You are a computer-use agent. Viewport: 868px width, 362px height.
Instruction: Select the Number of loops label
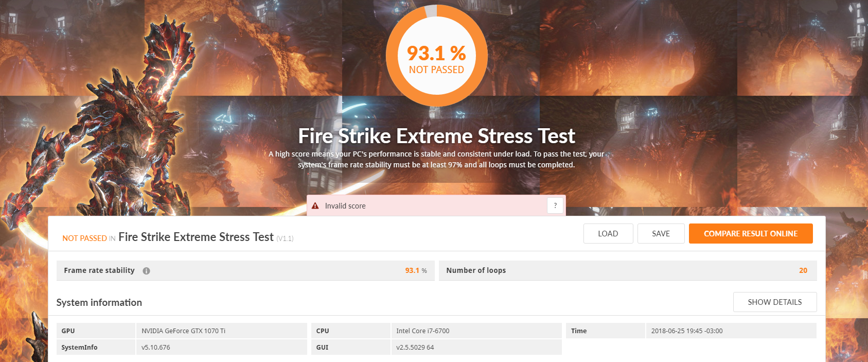coord(476,270)
